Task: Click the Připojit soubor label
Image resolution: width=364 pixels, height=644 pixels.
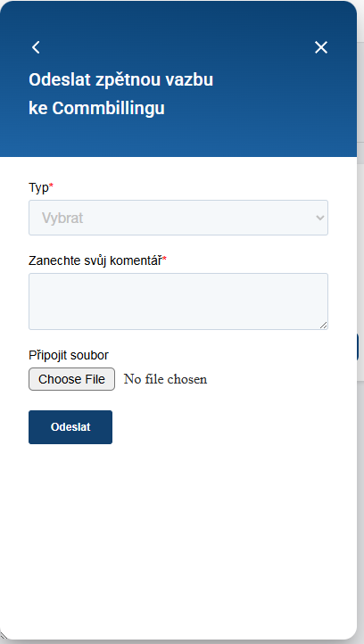Action: [69, 355]
